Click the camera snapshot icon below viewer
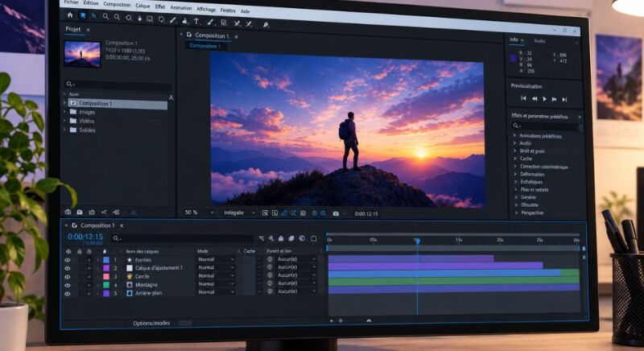 point(336,213)
